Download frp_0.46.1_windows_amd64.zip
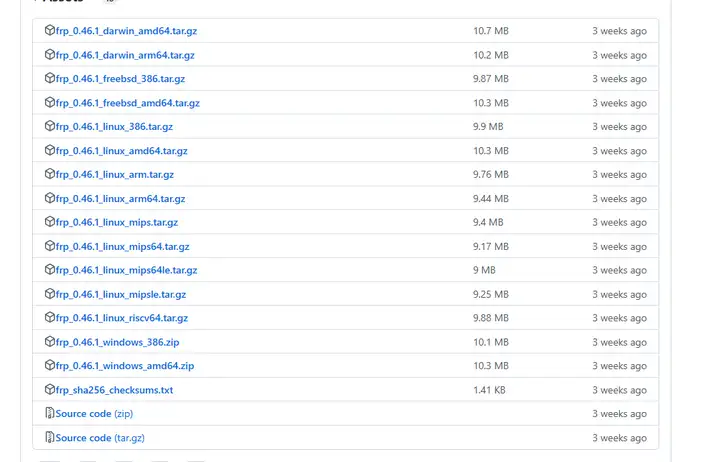720x462 pixels. (x=125, y=366)
